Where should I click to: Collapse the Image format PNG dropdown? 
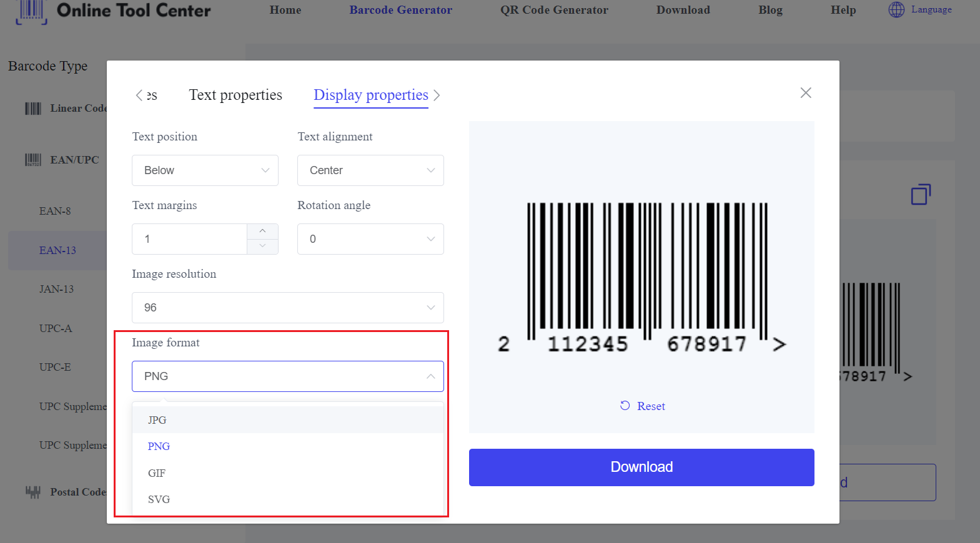click(288, 376)
